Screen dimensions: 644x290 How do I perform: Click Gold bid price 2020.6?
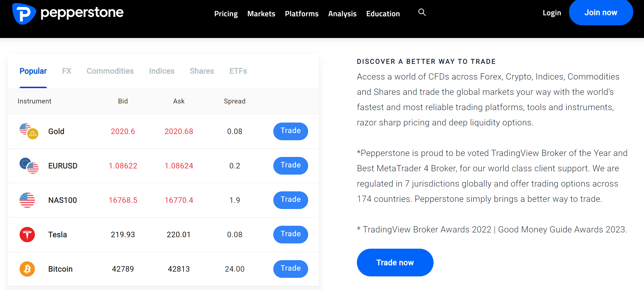(123, 131)
